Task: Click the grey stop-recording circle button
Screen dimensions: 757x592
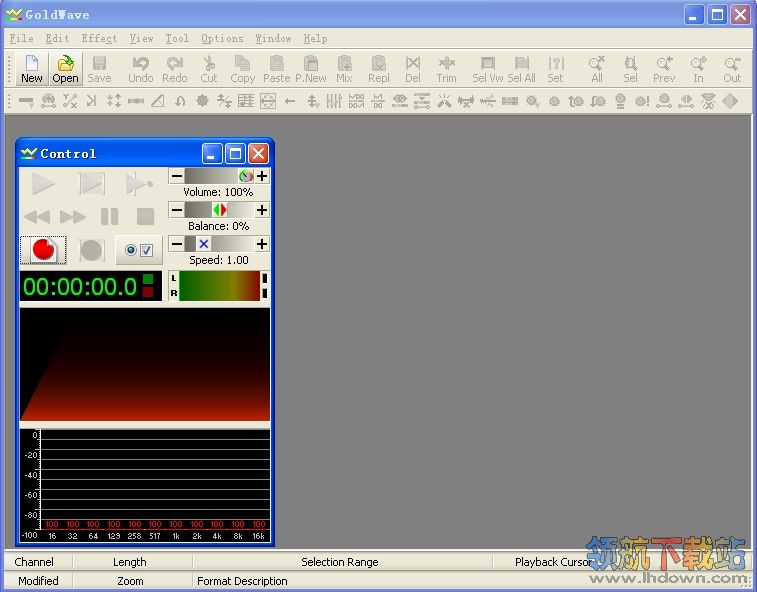Action: (x=91, y=250)
